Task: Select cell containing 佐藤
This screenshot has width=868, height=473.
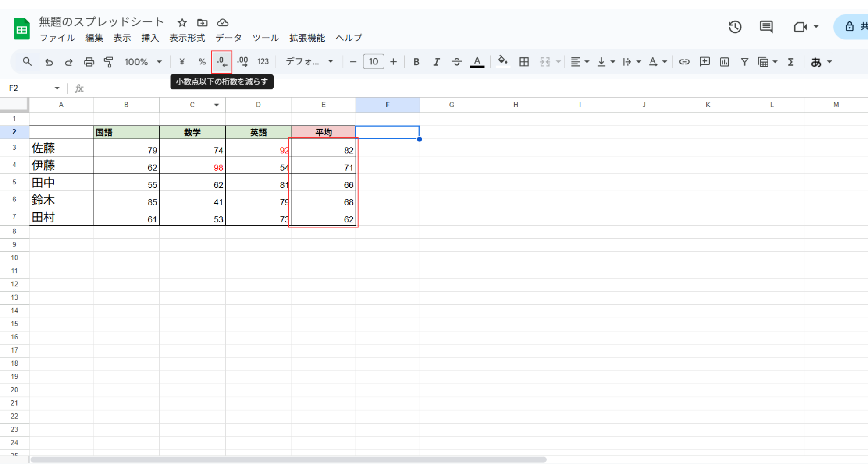Action: pyautogui.click(x=61, y=148)
